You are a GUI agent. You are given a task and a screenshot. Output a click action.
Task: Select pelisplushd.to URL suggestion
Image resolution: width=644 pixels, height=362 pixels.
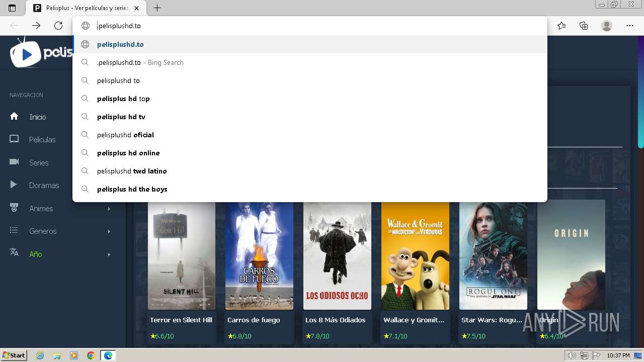coord(310,44)
